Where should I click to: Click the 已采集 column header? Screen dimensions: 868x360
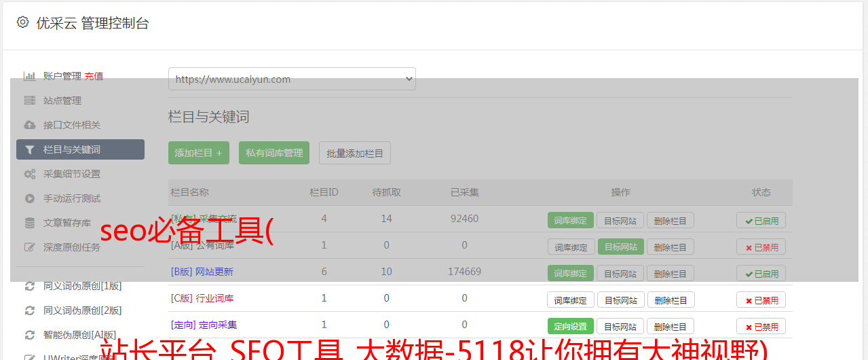(x=465, y=192)
